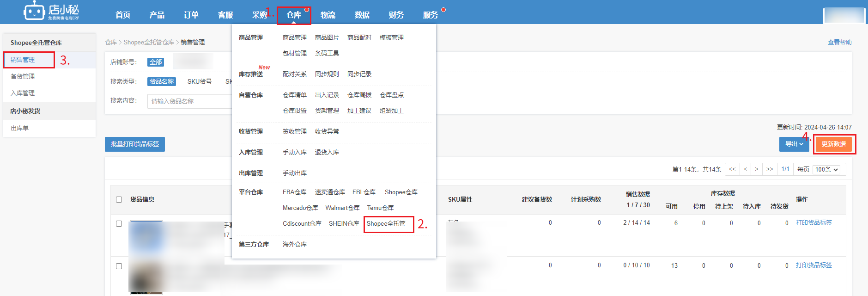Click 打印货品标签 in the 2 / 14 / 14 row
The width and height of the screenshot is (868, 296).
click(814, 222)
